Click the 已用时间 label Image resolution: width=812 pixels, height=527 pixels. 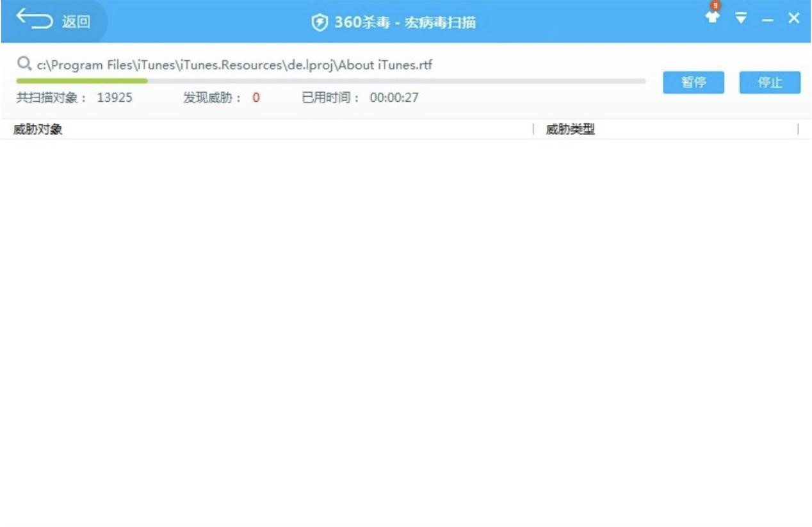(331, 98)
